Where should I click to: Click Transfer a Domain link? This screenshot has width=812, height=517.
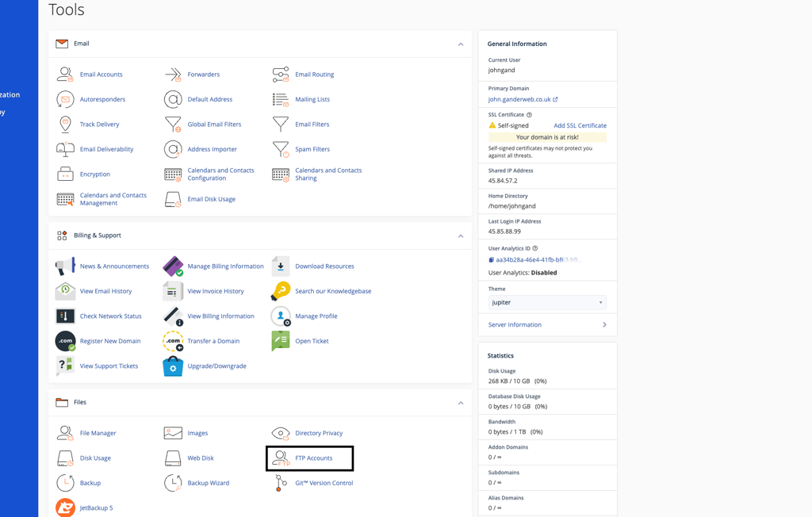tap(213, 341)
